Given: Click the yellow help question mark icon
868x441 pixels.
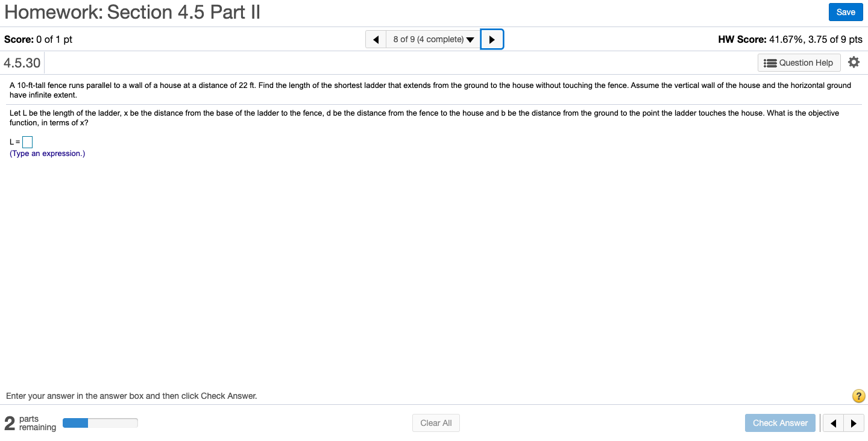Looking at the screenshot, I should 858,396.
